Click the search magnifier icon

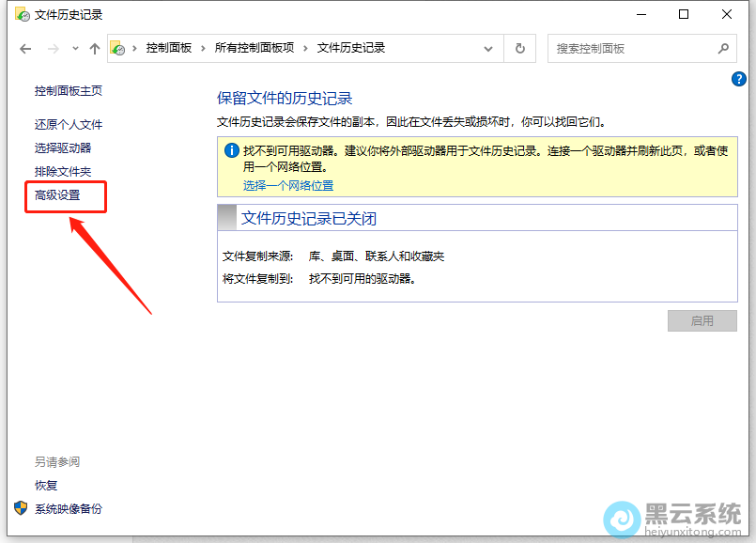click(x=722, y=48)
